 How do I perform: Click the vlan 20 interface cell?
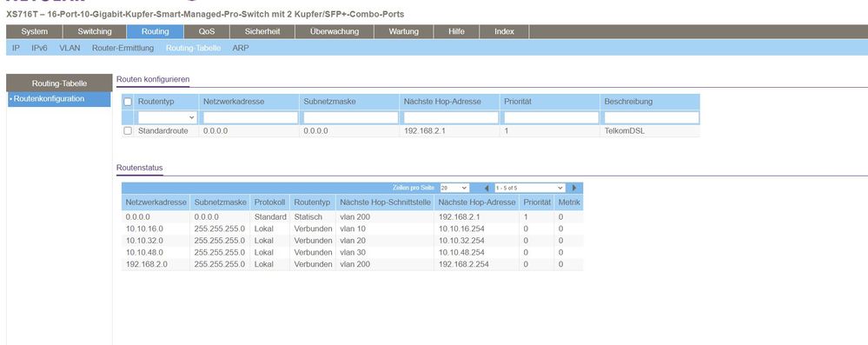(353, 241)
